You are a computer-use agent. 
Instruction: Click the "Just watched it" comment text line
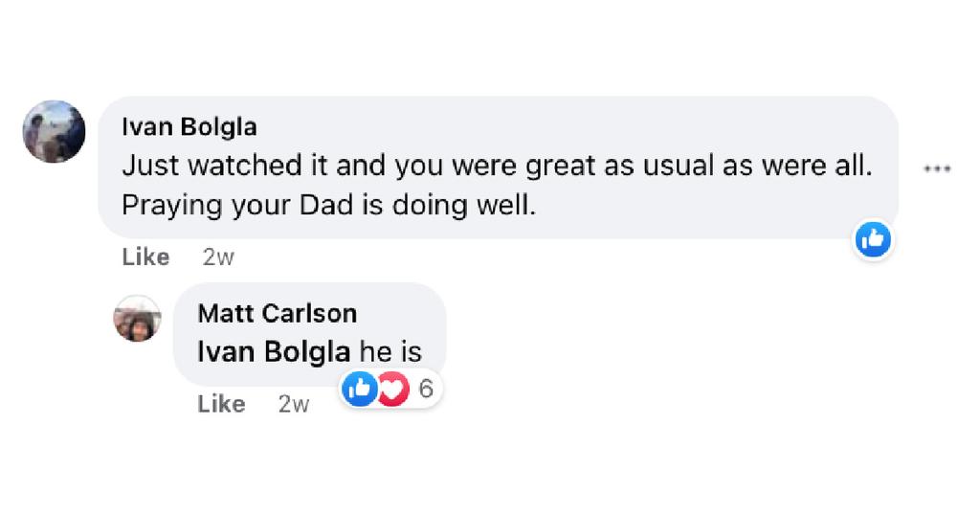tap(287, 166)
